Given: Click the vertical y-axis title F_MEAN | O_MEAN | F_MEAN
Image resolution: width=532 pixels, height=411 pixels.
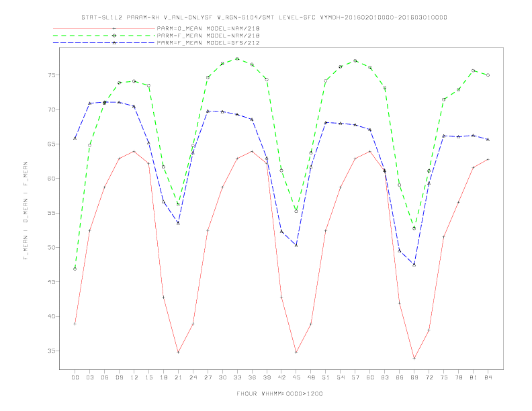Looking at the screenshot, I should (26, 211).
